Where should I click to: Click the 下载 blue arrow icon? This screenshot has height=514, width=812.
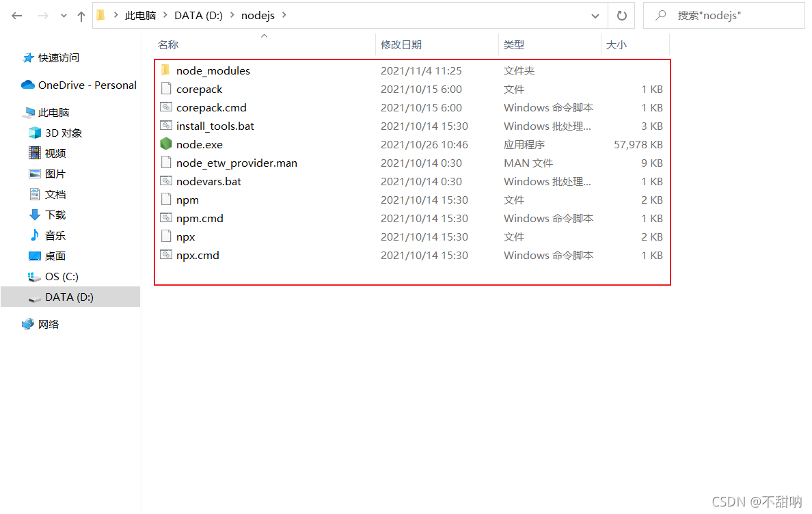(x=35, y=215)
